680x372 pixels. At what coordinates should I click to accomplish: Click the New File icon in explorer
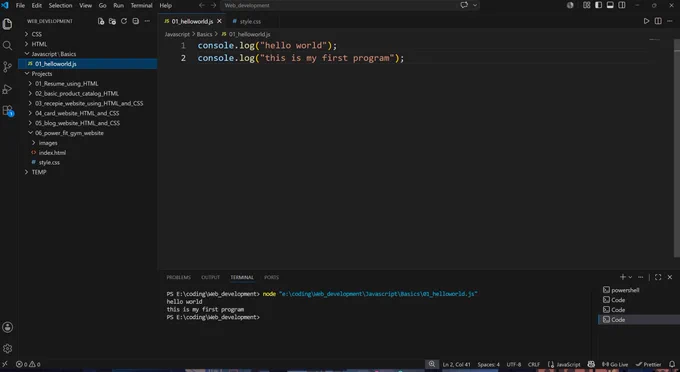101,21
